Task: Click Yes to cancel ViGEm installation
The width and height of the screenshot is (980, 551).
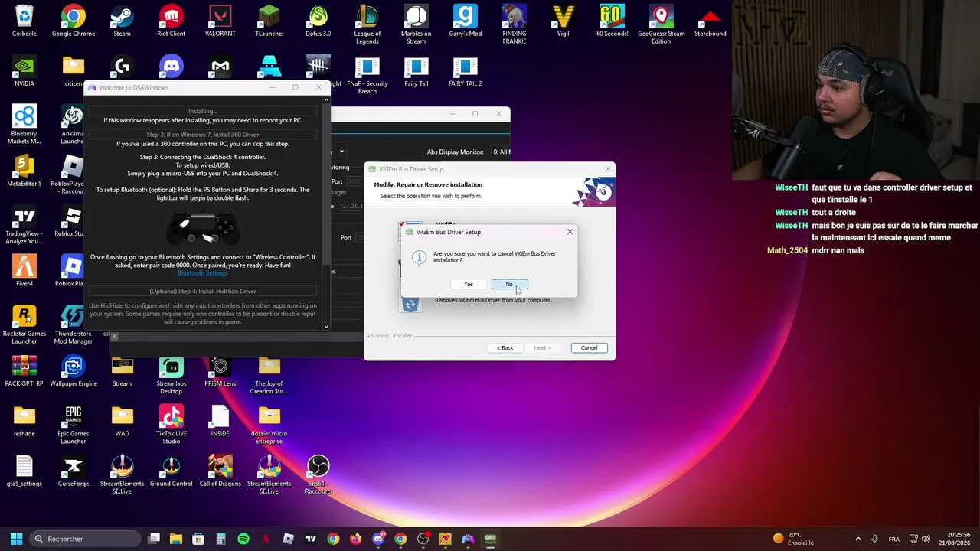Action: [468, 285]
